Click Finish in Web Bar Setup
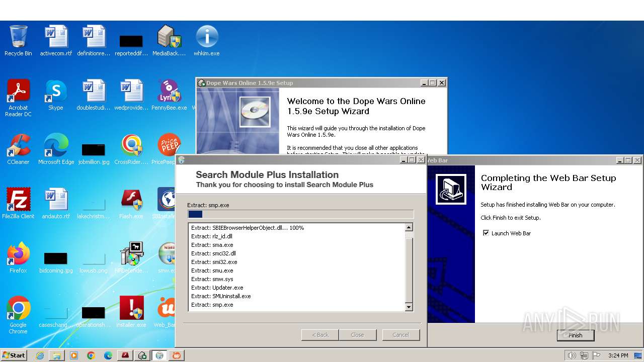Screen dimensions: 644x362 coord(576,335)
